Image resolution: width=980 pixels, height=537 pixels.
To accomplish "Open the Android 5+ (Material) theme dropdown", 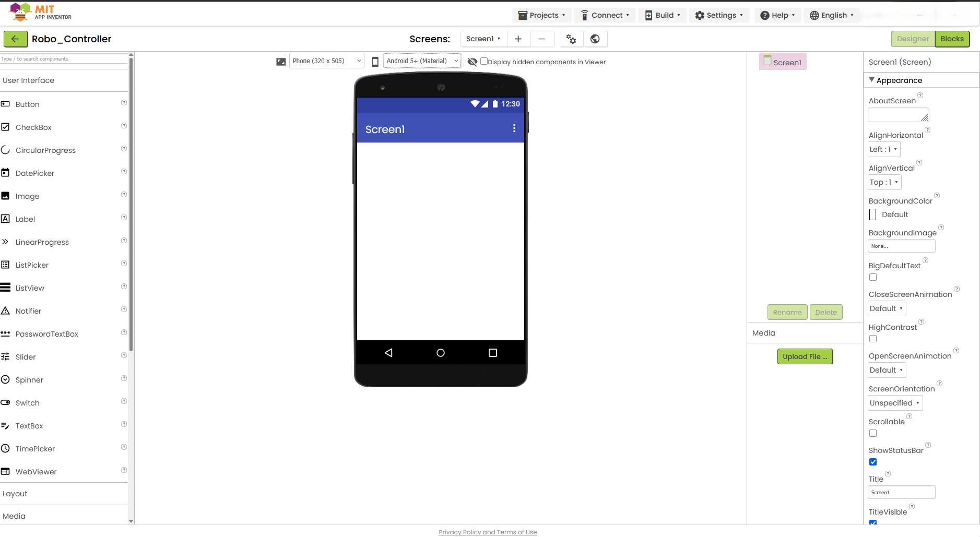I will (421, 61).
